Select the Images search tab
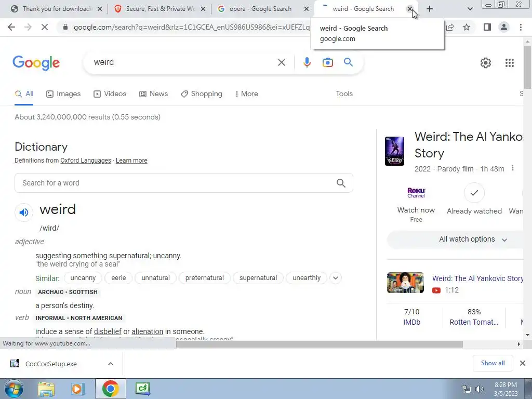 [x=63, y=94]
